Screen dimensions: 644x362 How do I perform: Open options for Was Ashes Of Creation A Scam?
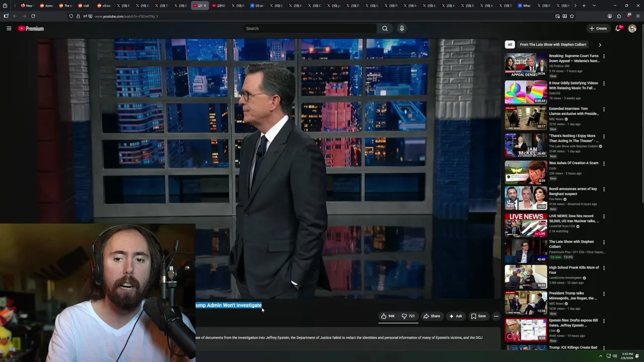(604, 163)
